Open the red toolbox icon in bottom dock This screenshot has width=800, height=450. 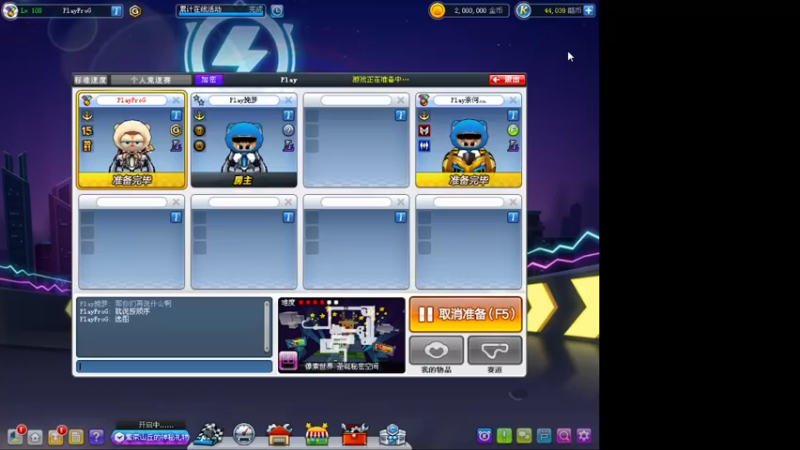click(355, 435)
